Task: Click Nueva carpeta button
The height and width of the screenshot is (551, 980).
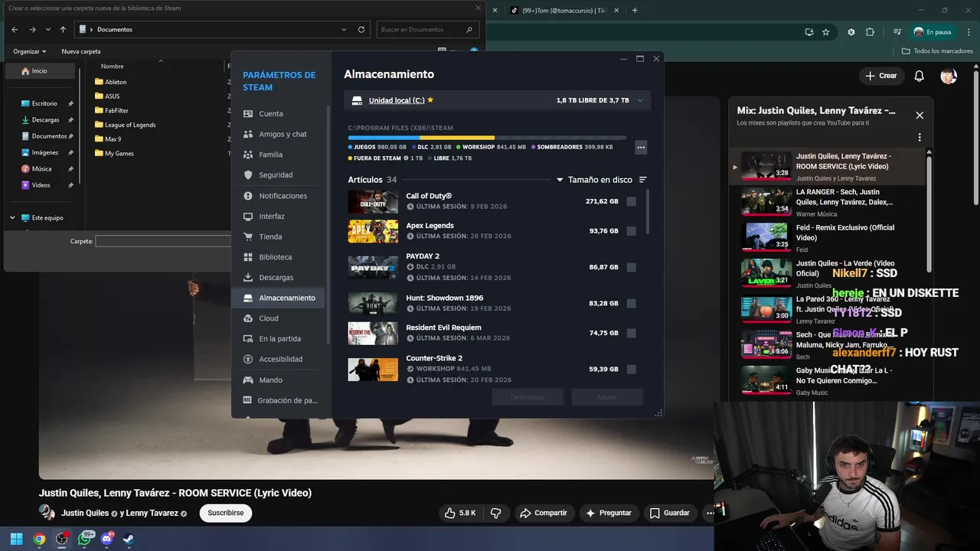Action: 81,51
